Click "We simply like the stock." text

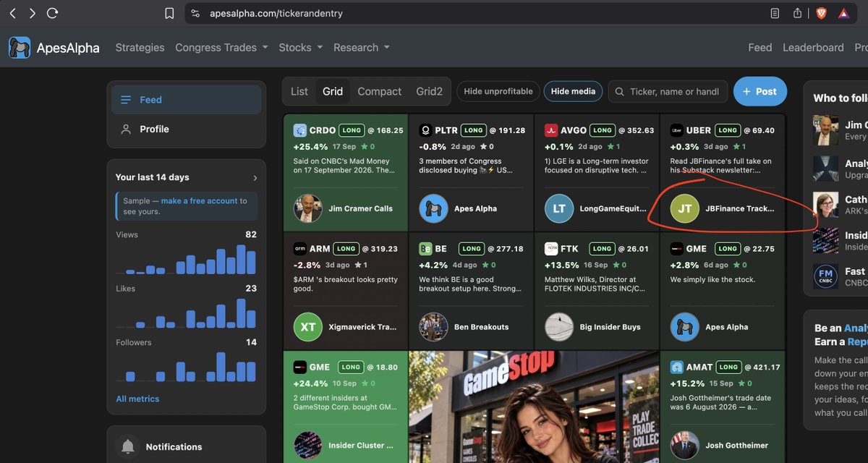coord(712,279)
